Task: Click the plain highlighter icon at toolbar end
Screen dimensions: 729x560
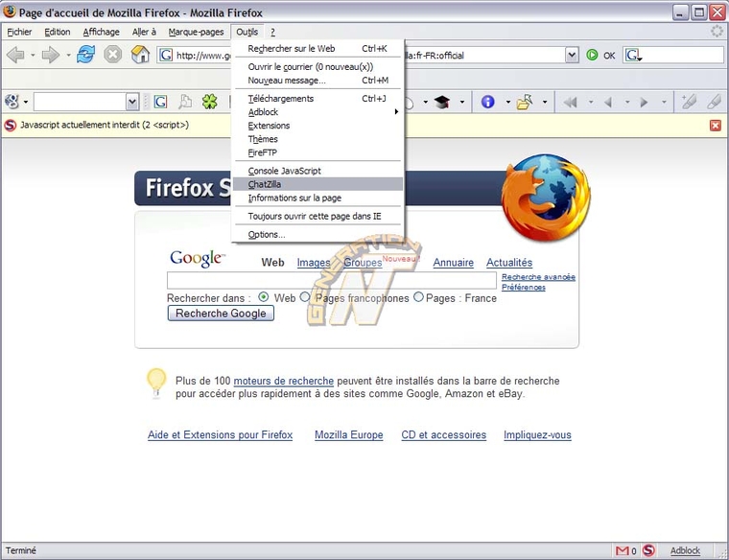Action: pos(714,102)
